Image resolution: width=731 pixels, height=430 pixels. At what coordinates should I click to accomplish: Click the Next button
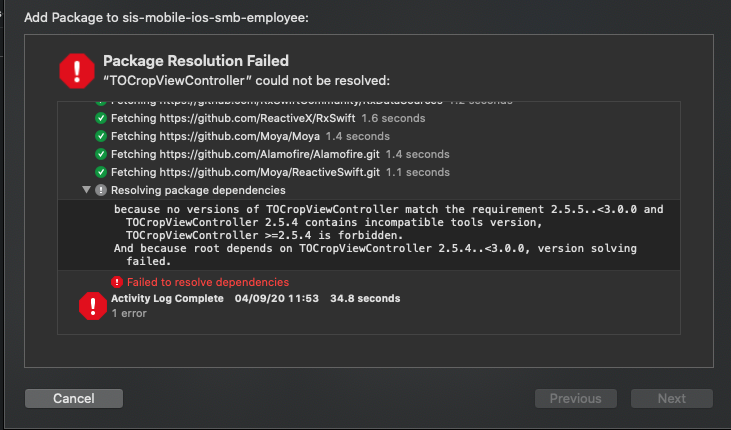coord(672,398)
